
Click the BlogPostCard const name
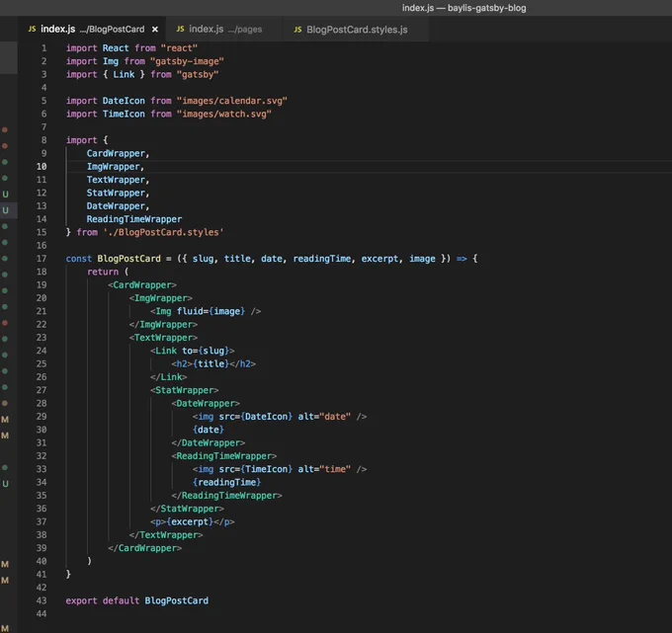pos(129,259)
